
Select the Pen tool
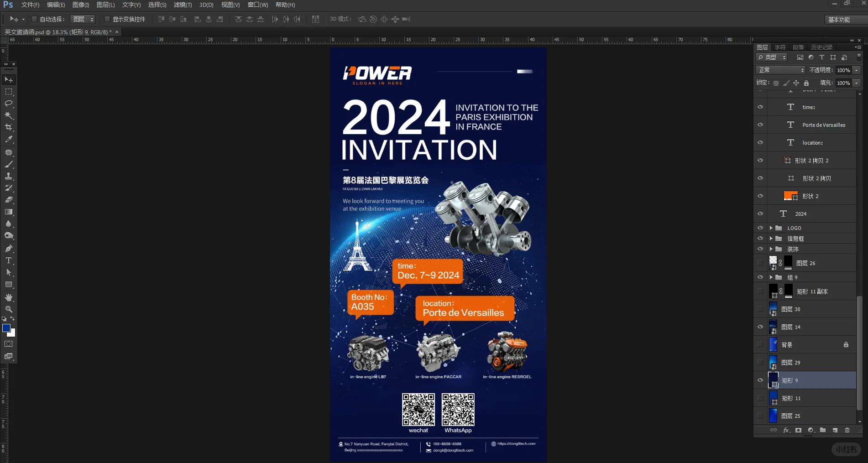pyautogui.click(x=9, y=249)
